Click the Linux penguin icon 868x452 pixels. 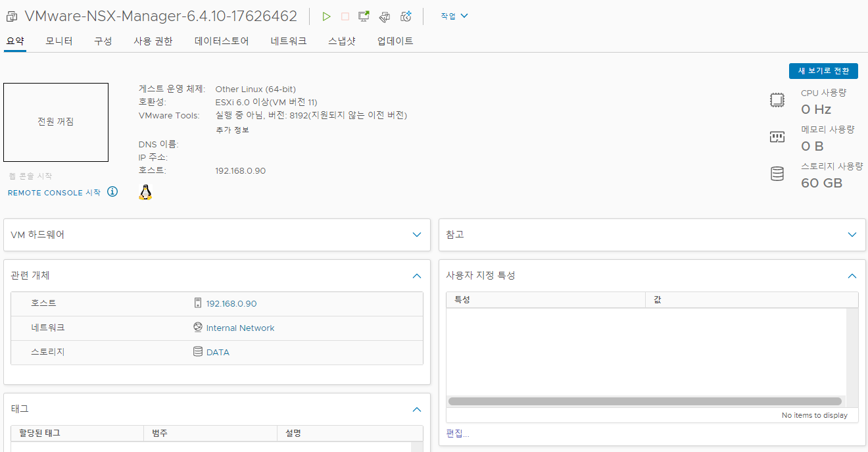145,192
